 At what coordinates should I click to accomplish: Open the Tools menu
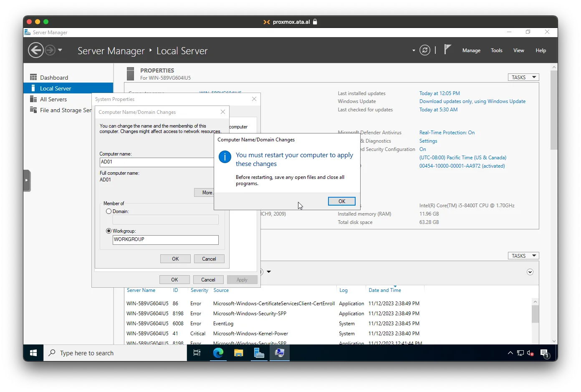[x=496, y=50]
